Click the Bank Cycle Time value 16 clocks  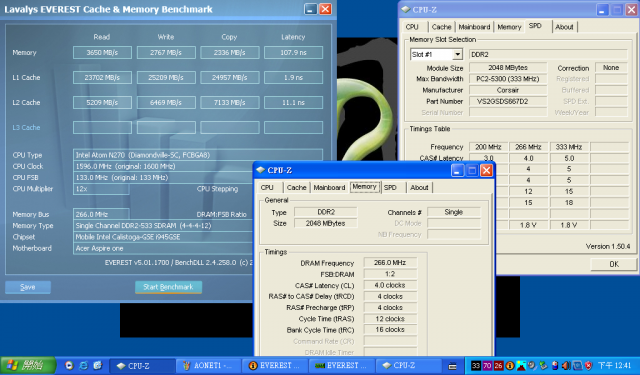click(390, 330)
